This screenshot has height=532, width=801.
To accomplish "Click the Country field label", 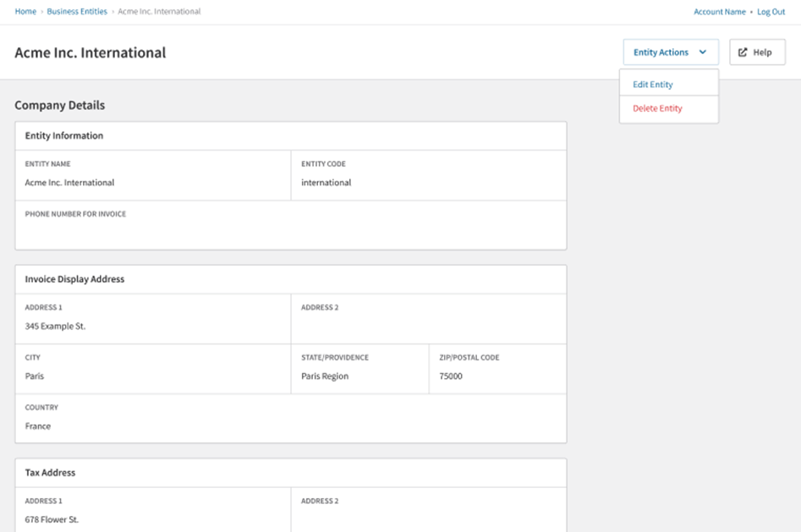I will coord(42,408).
